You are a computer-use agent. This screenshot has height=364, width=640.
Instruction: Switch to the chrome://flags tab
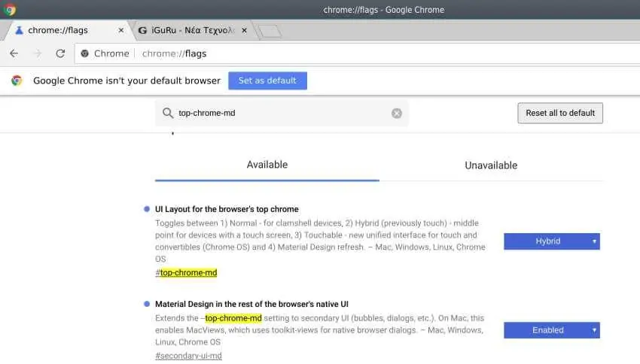click(x=67, y=30)
